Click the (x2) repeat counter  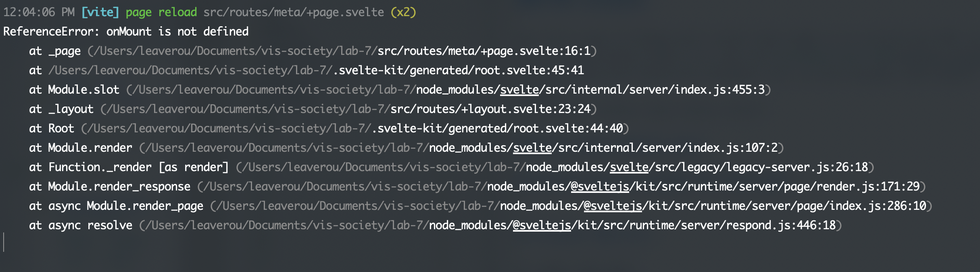403,13
